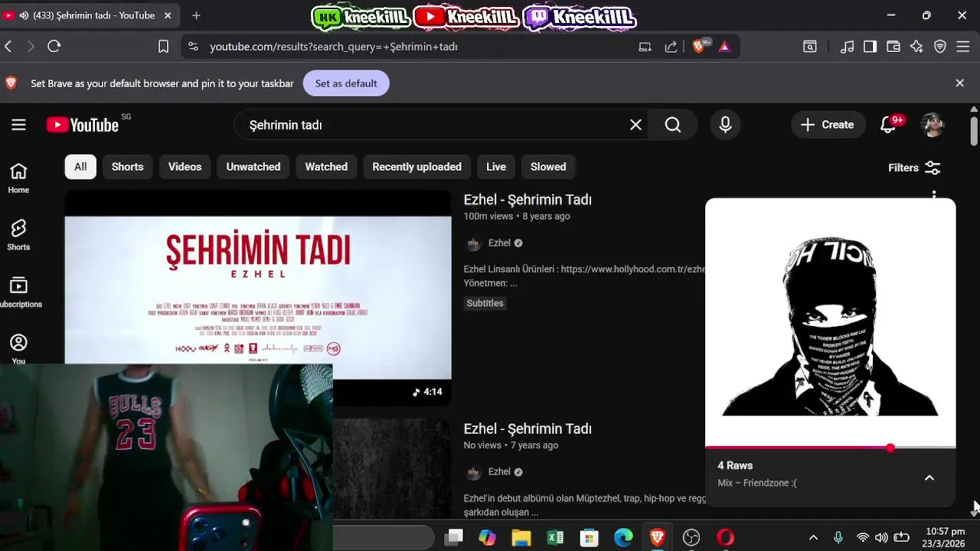Click the 4 Raws mini player title
Screen dimensions: 980x551
[735, 465]
